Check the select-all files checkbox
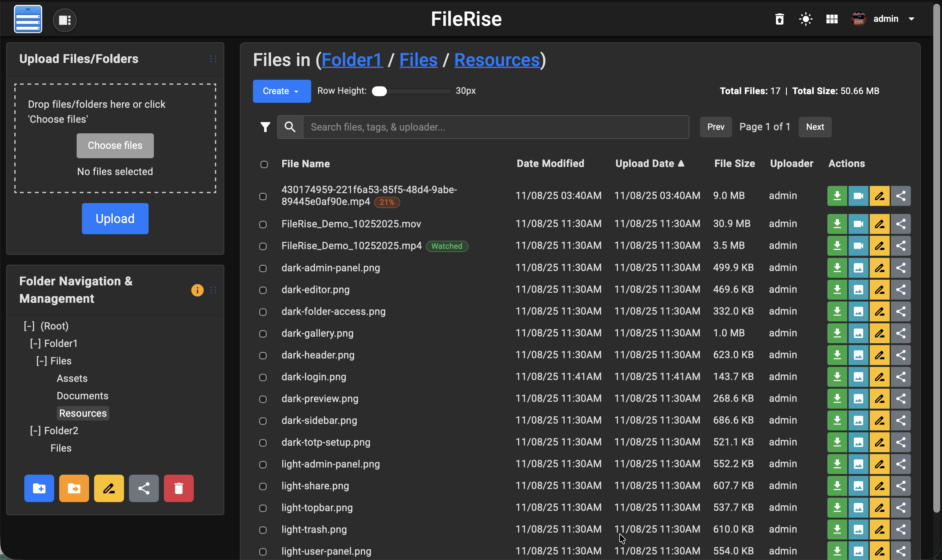 [264, 164]
